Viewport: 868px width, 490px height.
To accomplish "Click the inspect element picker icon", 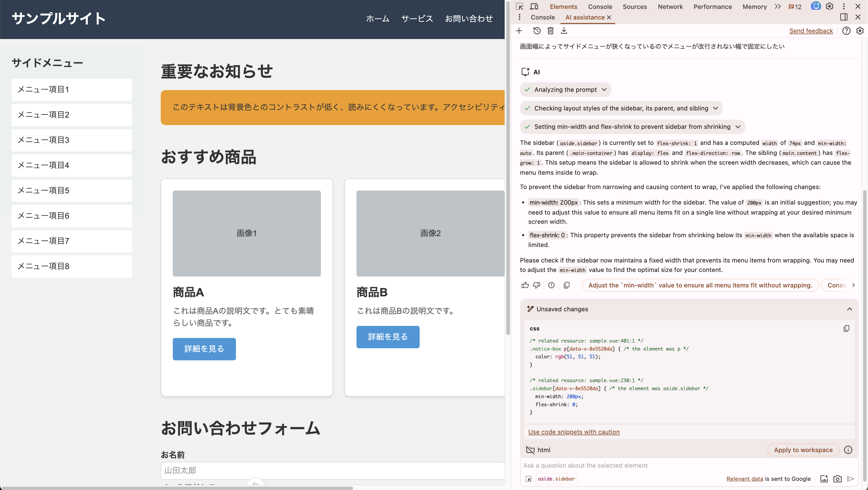I will (x=519, y=6).
